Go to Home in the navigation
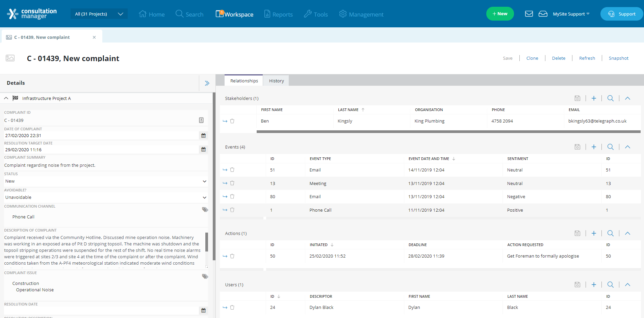644x318 pixels. tap(152, 14)
